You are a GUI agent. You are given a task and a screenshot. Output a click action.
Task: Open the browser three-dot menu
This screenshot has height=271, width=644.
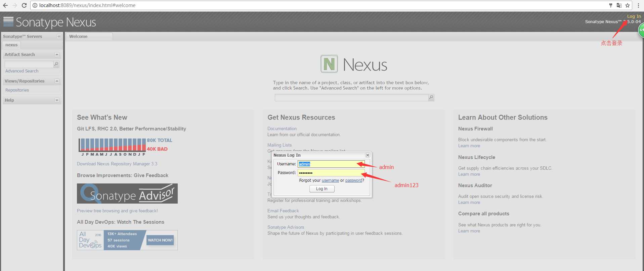tap(638, 5)
